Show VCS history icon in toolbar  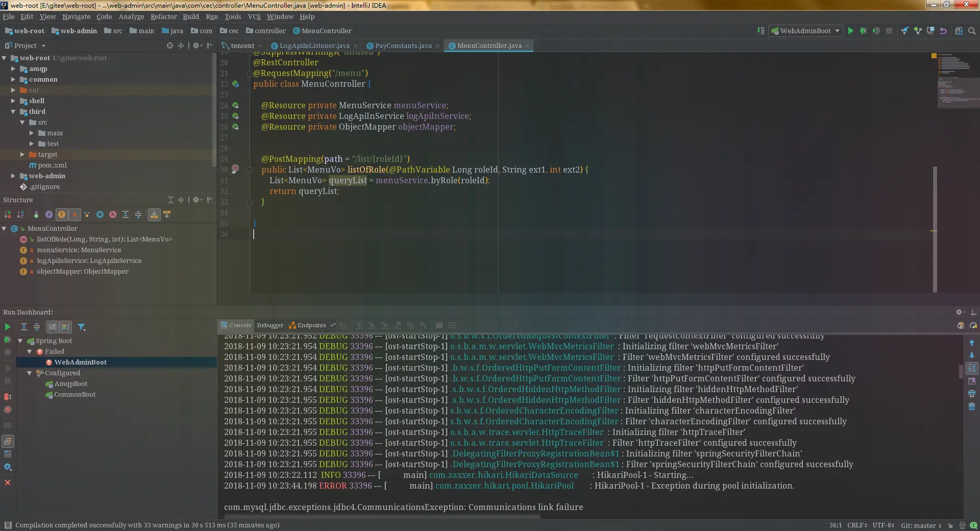[930, 31]
